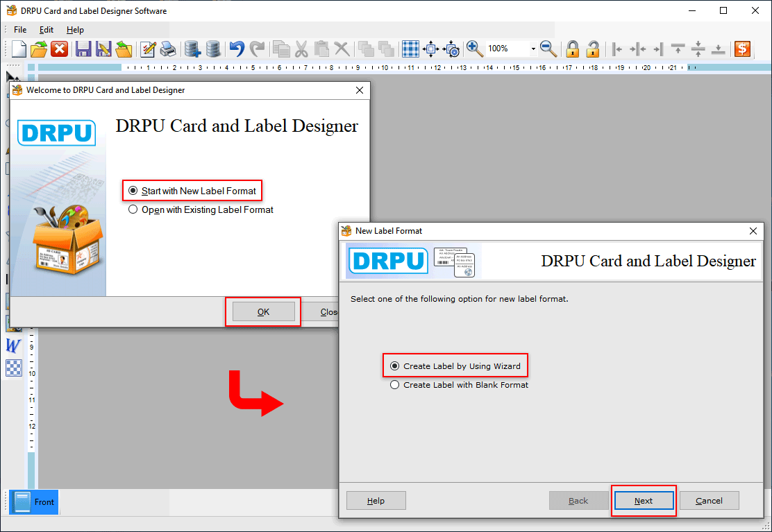Click the align right edges icon
This screenshot has height=532, width=772.
click(x=658, y=49)
